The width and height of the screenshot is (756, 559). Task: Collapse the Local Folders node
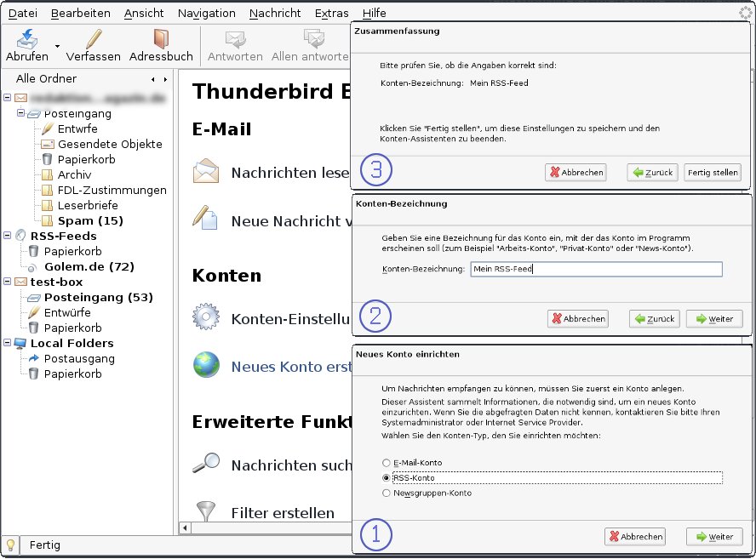(x=7, y=343)
